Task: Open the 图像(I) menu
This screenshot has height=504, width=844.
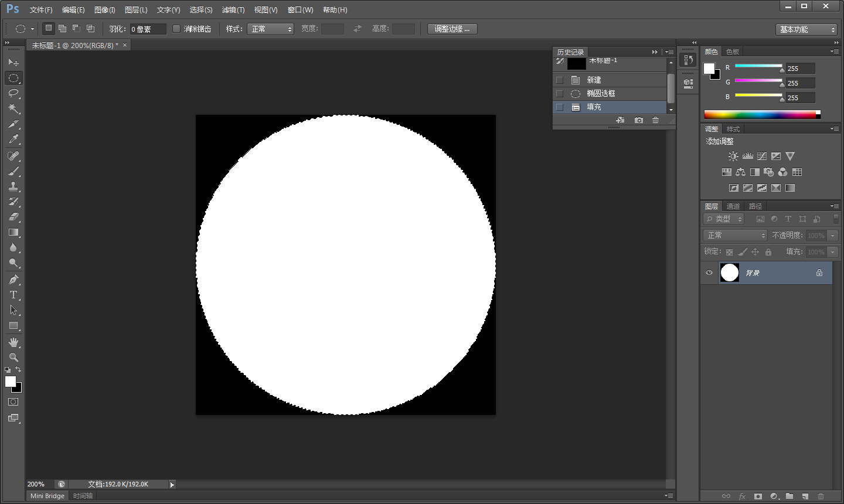Action: pyautogui.click(x=105, y=10)
